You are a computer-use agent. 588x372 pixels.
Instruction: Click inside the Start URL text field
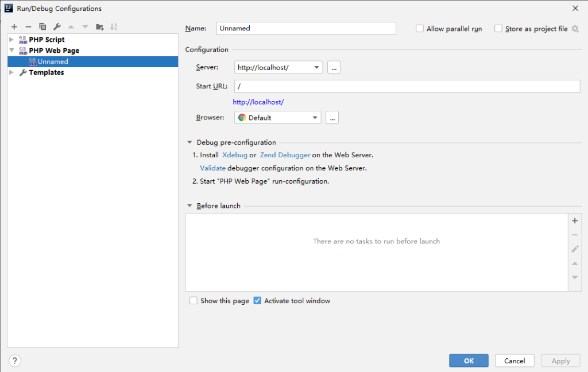[x=407, y=86]
